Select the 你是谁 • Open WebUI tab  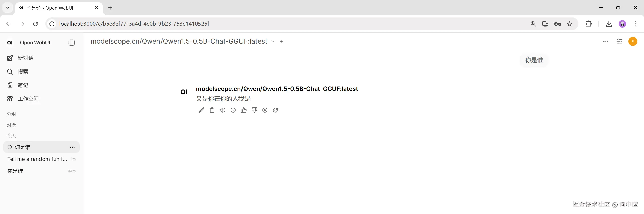pos(59,8)
